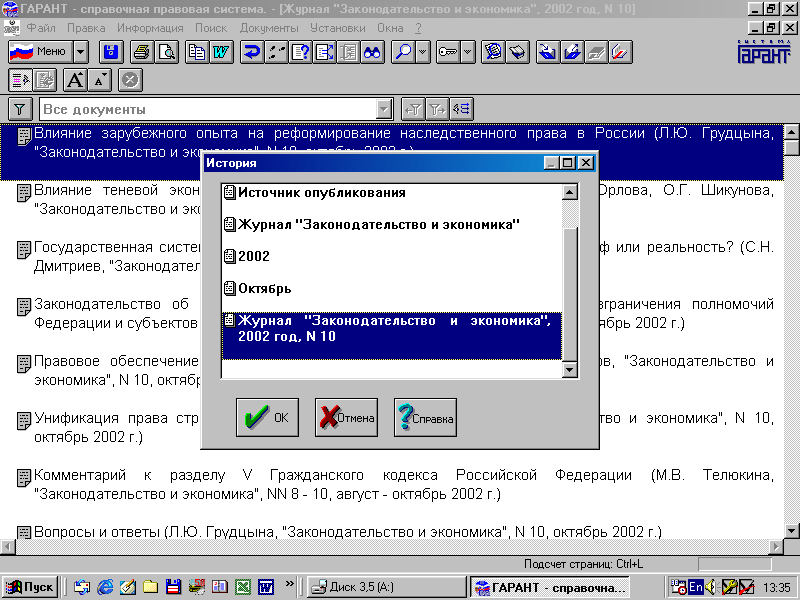Click the document with question mark icon
Screen dimensions: 800x600
[301, 52]
